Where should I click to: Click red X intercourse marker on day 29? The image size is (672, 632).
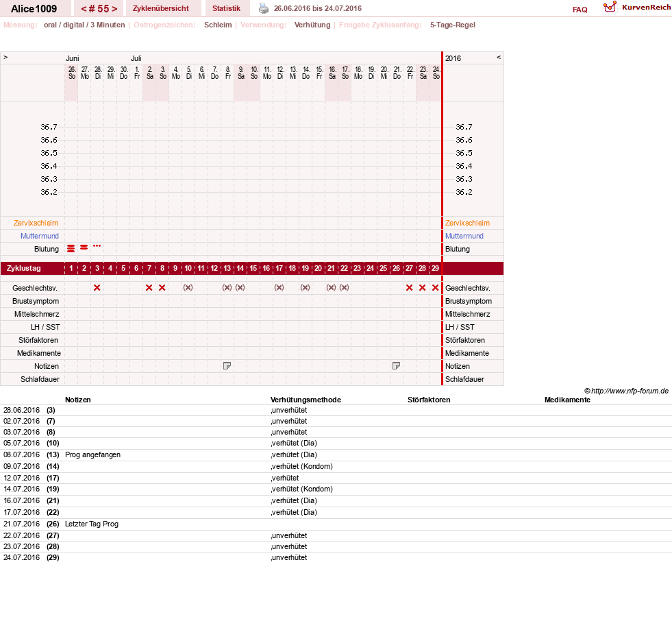pos(436,288)
